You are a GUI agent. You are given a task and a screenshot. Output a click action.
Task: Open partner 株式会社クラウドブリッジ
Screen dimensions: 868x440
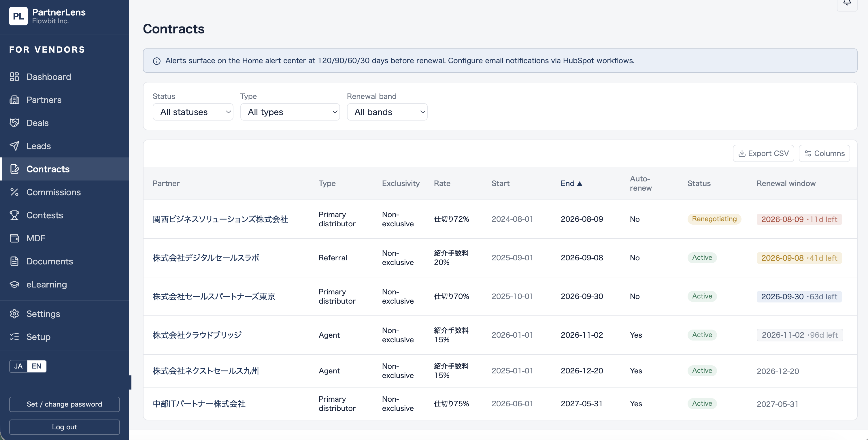(197, 335)
